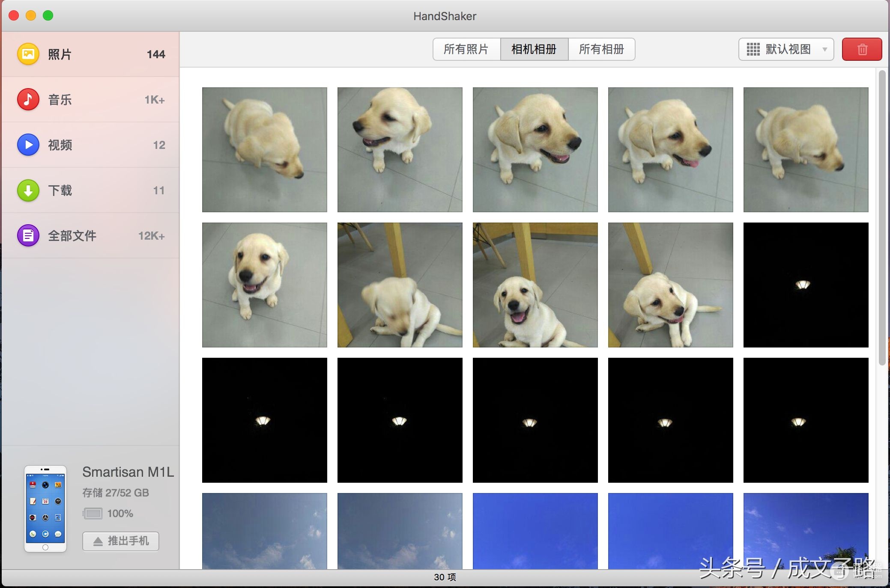Expand the 默认视图 view dropdown arrow

(x=825, y=49)
